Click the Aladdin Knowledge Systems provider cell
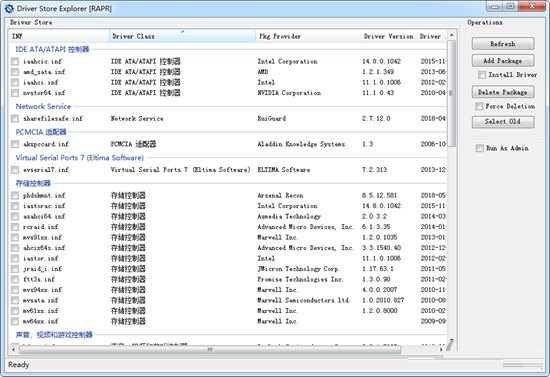Screen dimensions: 550x377 tap(301, 144)
